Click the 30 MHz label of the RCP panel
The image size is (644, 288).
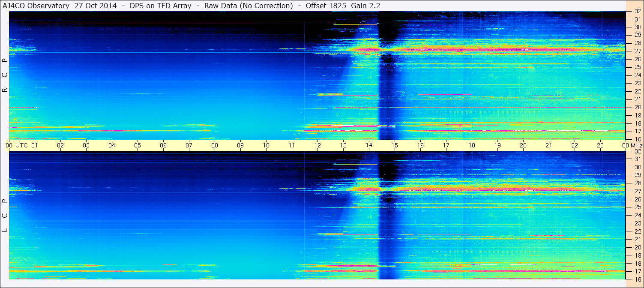click(x=638, y=27)
